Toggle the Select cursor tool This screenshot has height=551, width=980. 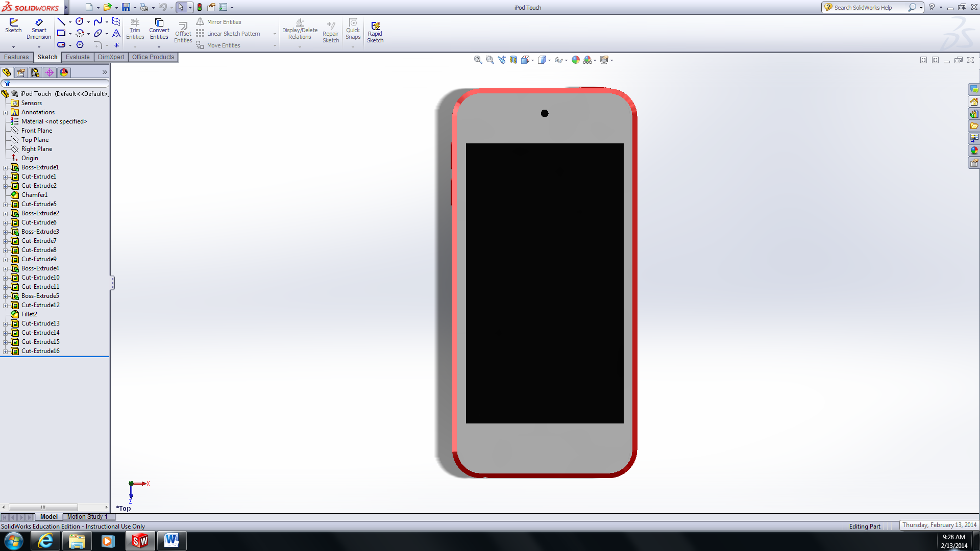point(181,7)
